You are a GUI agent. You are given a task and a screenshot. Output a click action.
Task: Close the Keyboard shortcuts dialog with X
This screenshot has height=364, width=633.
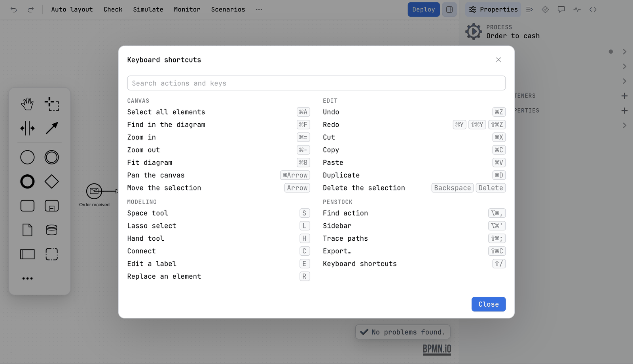(x=498, y=60)
